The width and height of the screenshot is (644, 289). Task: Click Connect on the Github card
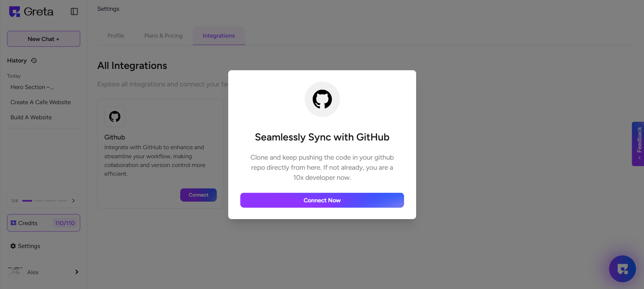(x=198, y=195)
